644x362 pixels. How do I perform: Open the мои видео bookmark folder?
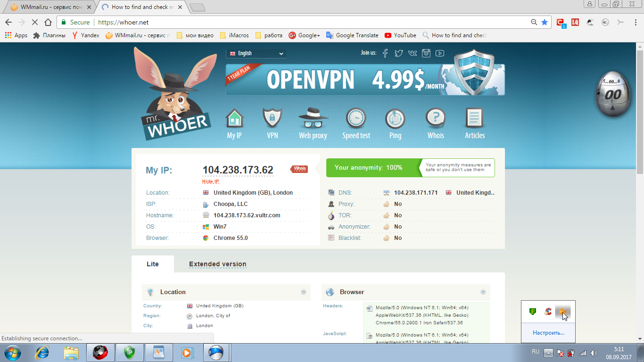[195, 35]
